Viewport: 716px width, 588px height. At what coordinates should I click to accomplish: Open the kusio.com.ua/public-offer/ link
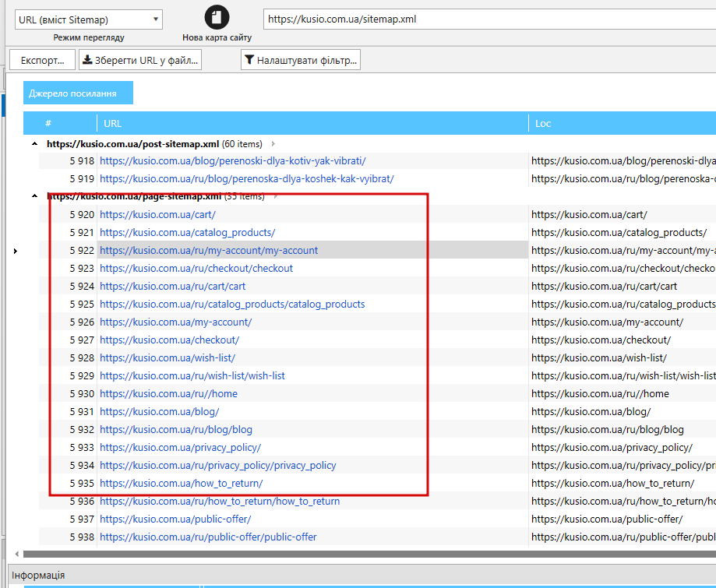click(x=175, y=519)
